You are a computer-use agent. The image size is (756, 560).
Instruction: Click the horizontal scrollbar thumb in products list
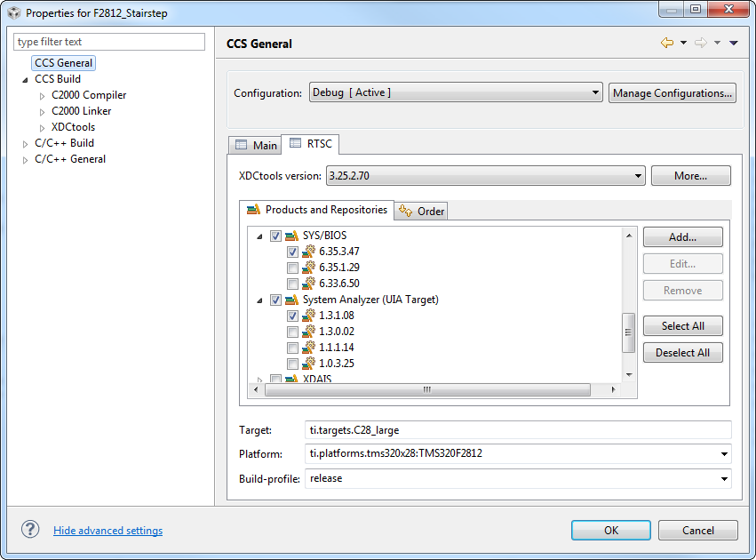pyautogui.click(x=427, y=389)
